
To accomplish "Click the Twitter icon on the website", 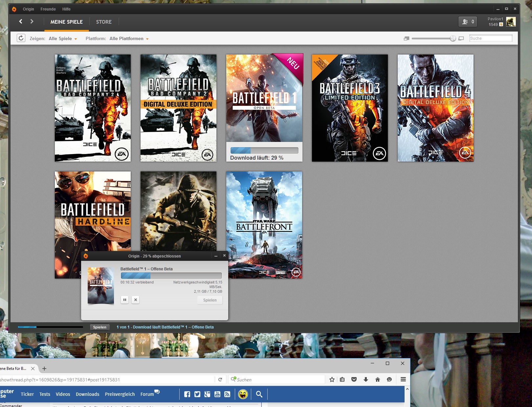I will [197, 394].
